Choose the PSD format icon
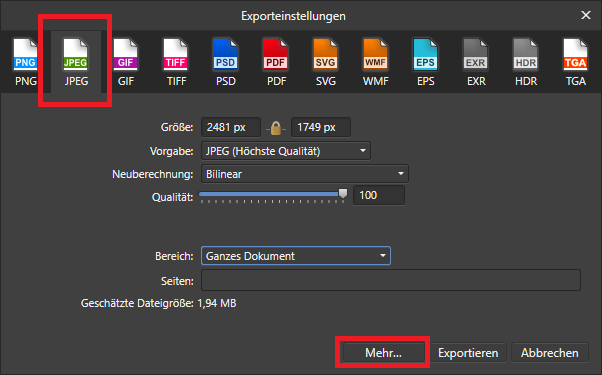Screen dimensions: 602x375 pos(226,62)
